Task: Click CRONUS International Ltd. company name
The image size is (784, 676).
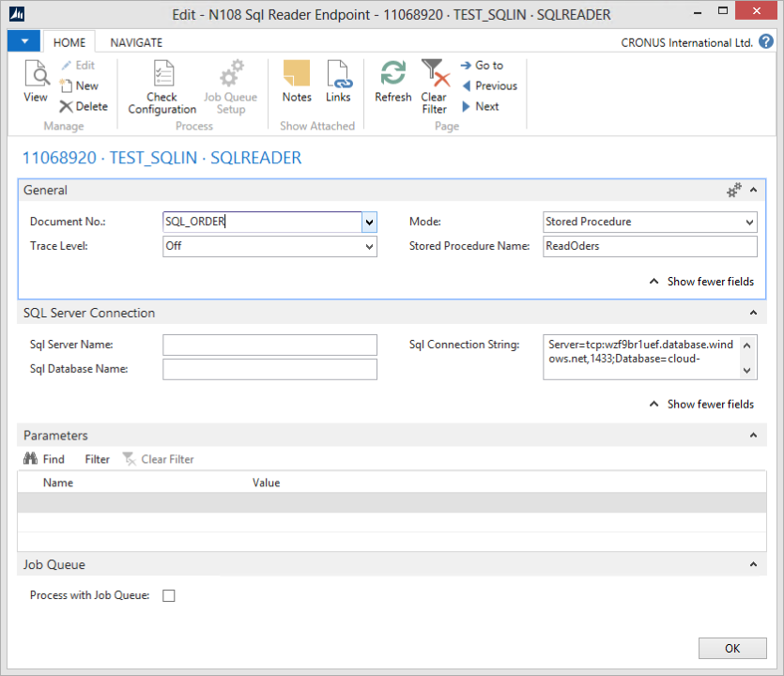Action: coord(687,43)
